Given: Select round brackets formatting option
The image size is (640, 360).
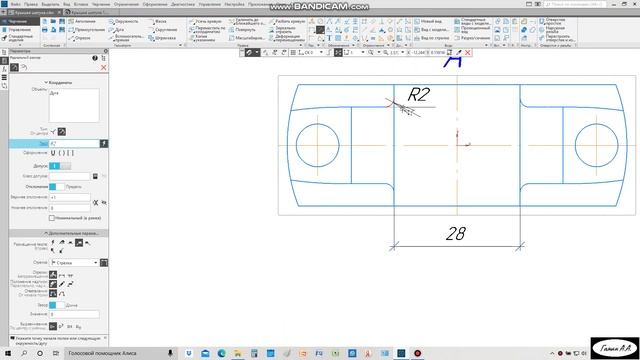Looking at the screenshot, I should coord(62,153).
